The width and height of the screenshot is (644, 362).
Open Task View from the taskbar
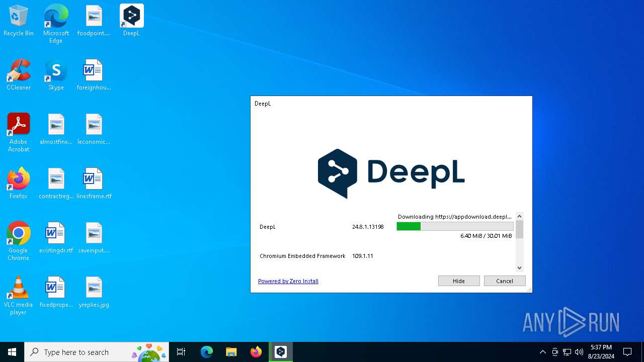pyautogui.click(x=181, y=352)
